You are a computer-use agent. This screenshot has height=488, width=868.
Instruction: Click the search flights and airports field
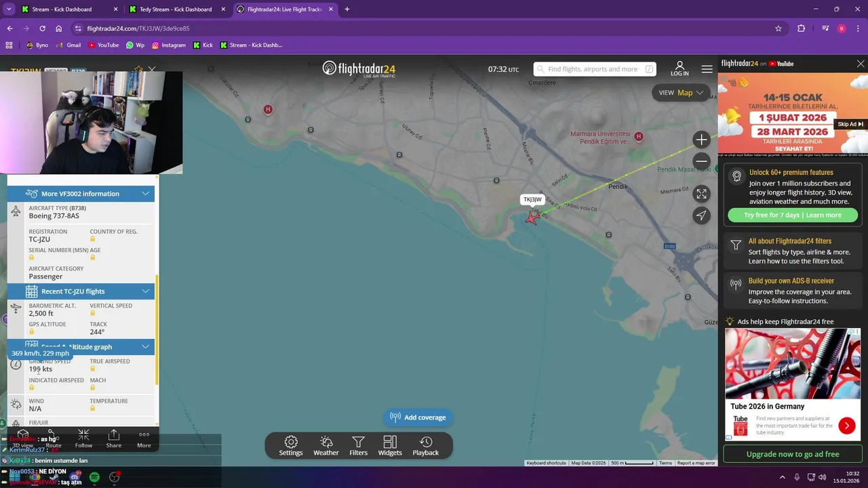tap(595, 69)
